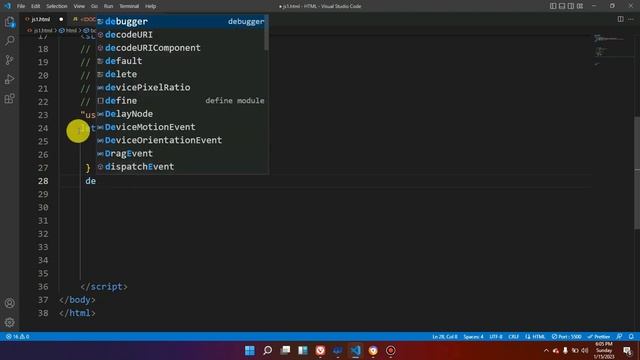
Task: Choose decodeURI from suggestions
Action: click(181, 35)
